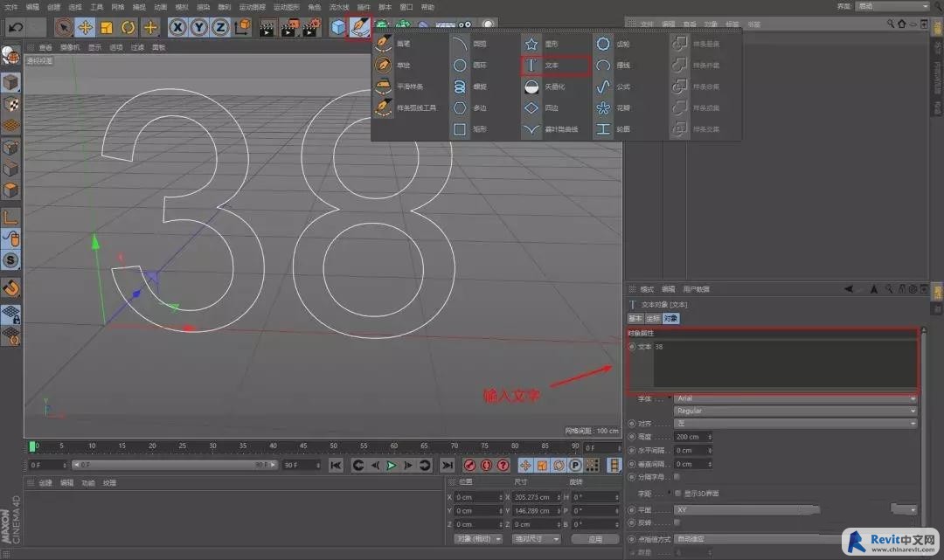Switch to Texture mode checkered icon

(x=10, y=104)
